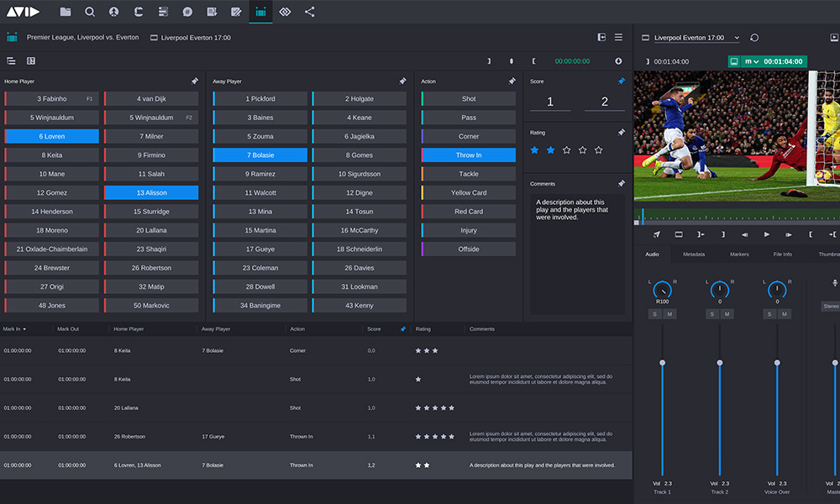The width and height of the screenshot is (840, 504).
Task: Click the marker icon in log toolbar
Action: point(511,61)
